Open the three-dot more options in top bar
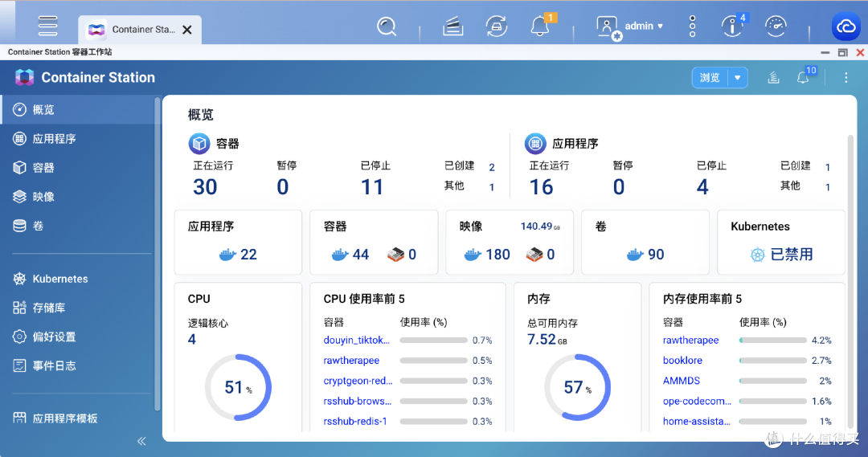The height and width of the screenshot is (457, 868). [x=692, y=26]
